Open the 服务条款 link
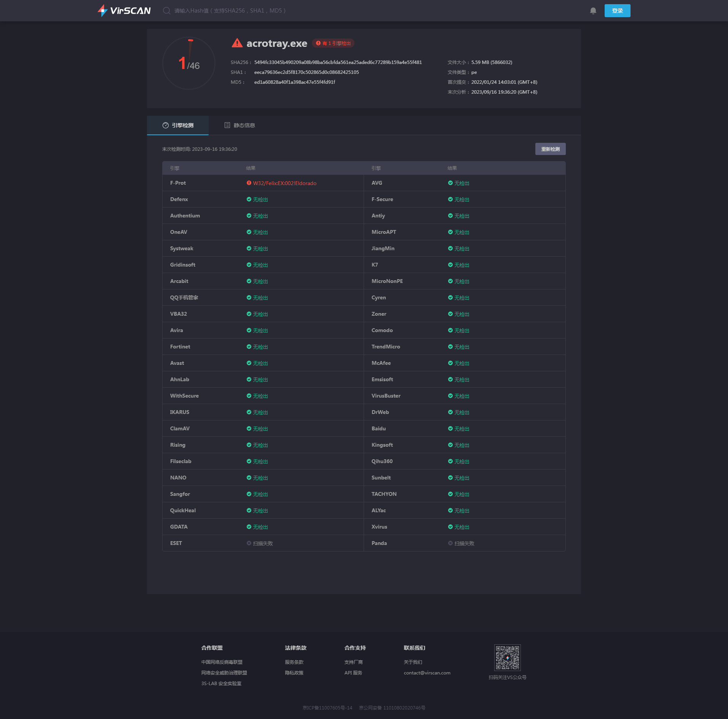 (x=294, y=662)
